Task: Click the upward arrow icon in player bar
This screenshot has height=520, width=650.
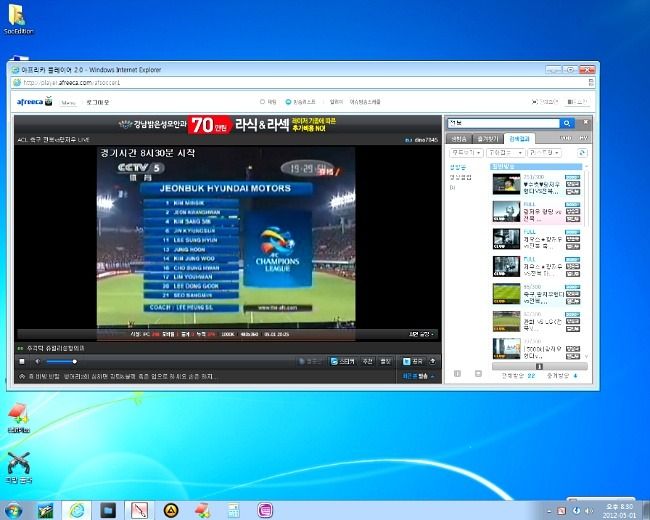Action: tap(432, 362)
